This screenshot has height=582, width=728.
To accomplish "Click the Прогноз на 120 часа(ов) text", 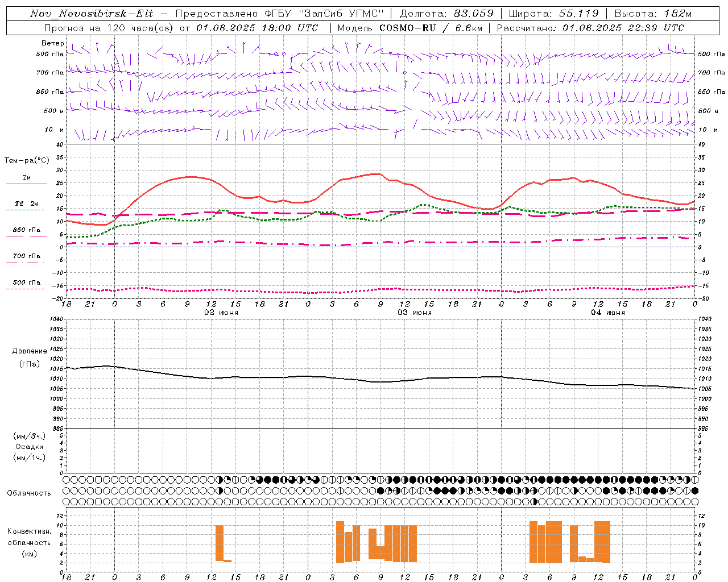I will coord(109,28).
